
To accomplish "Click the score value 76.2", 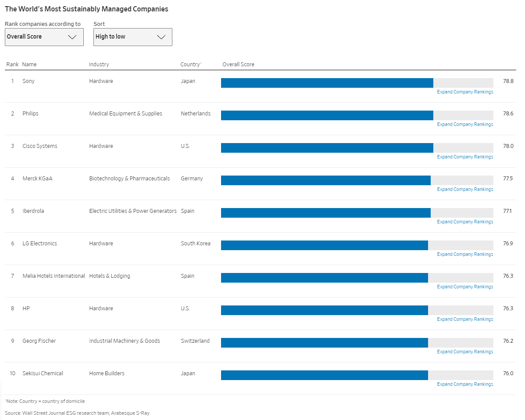I will pos(508,341).
